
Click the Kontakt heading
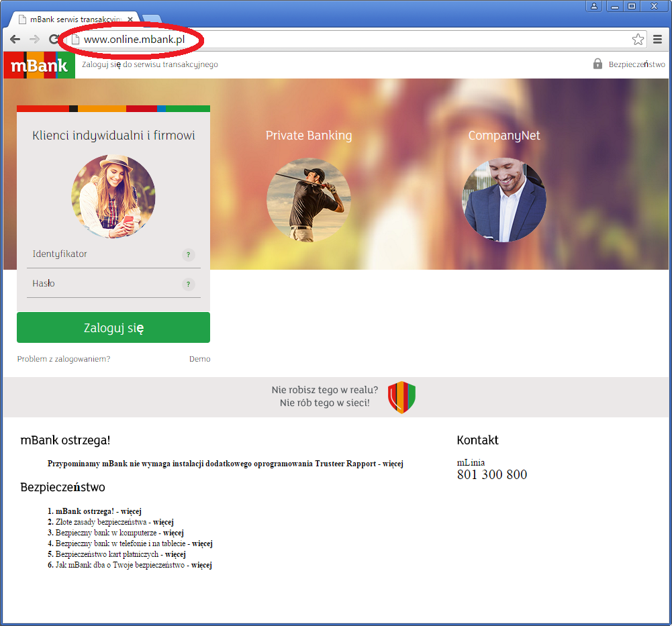[477, 440]
